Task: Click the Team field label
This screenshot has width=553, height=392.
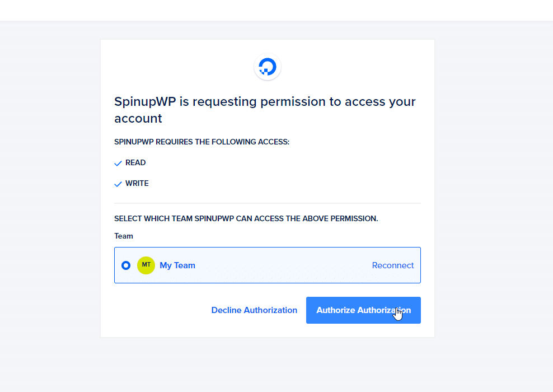Action: (x=124, y=236)
